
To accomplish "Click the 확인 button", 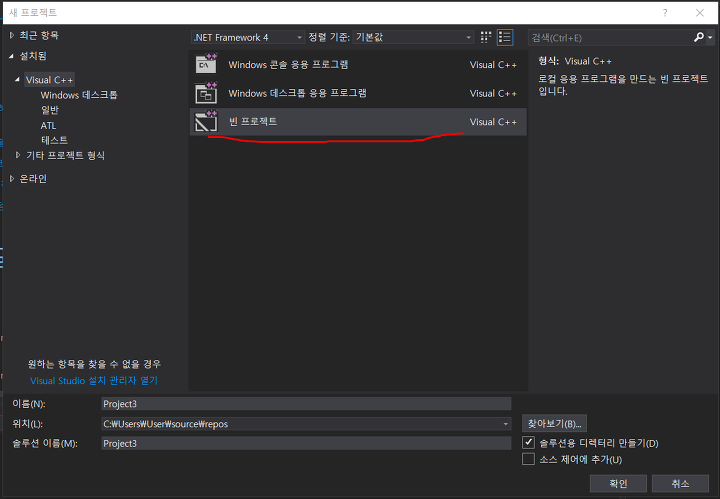I will coord(618,483).
